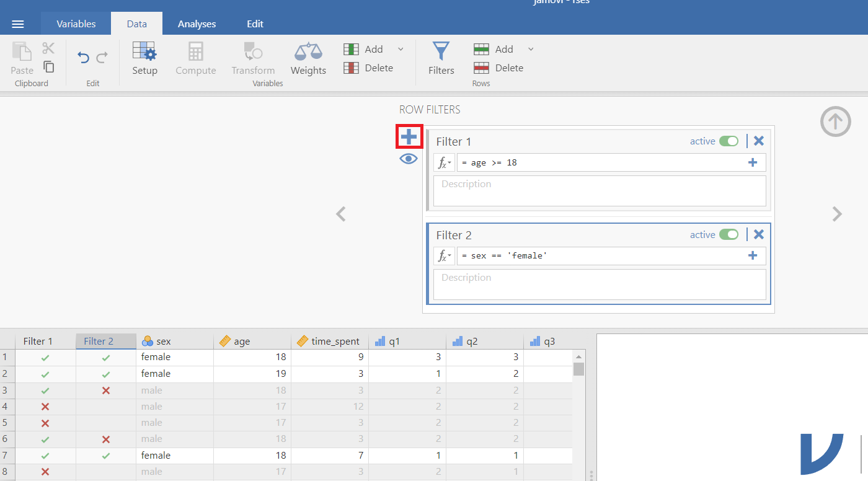Remove Filter 2 with X button

[x=758, y=234]
